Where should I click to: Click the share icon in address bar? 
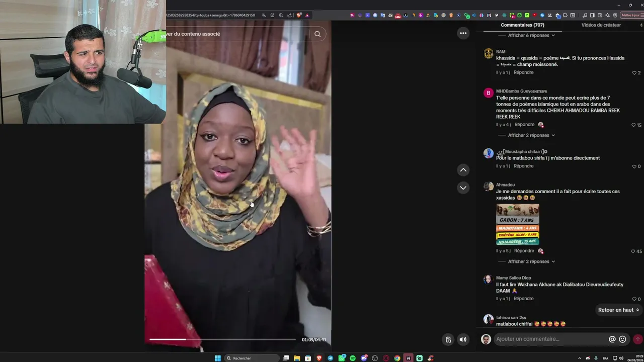point(289,15)
